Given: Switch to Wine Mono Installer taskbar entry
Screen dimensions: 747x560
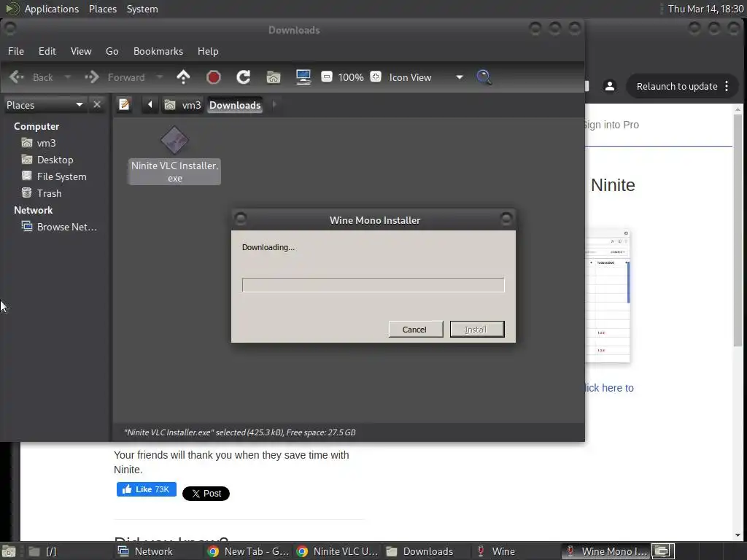Looking at the screenshot, I should 605,551.
